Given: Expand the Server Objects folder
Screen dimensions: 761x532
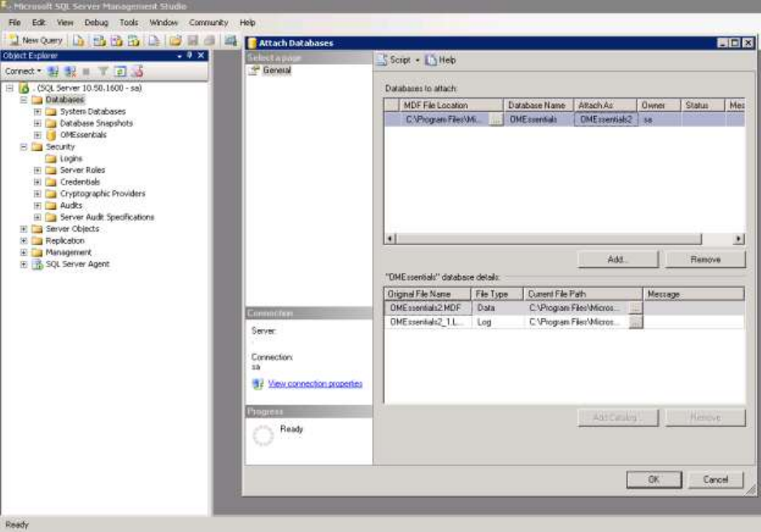Looking at the screenshot, I should [24, 229].
